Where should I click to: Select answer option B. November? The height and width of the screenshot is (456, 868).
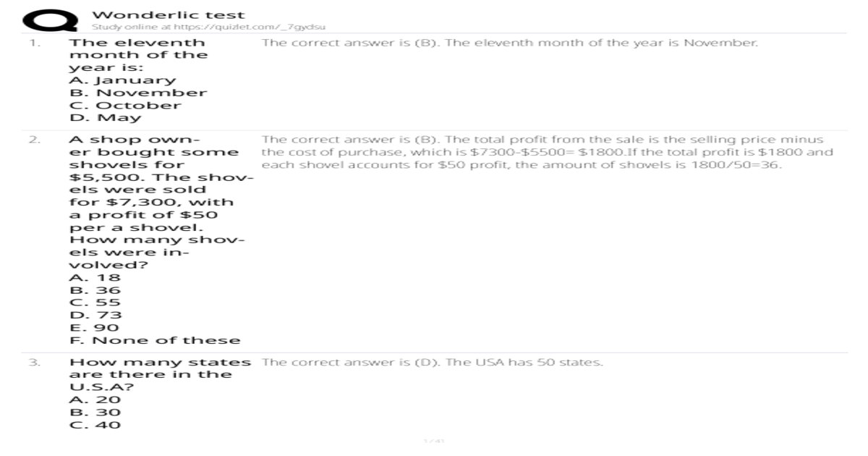(x=138, y=93)
